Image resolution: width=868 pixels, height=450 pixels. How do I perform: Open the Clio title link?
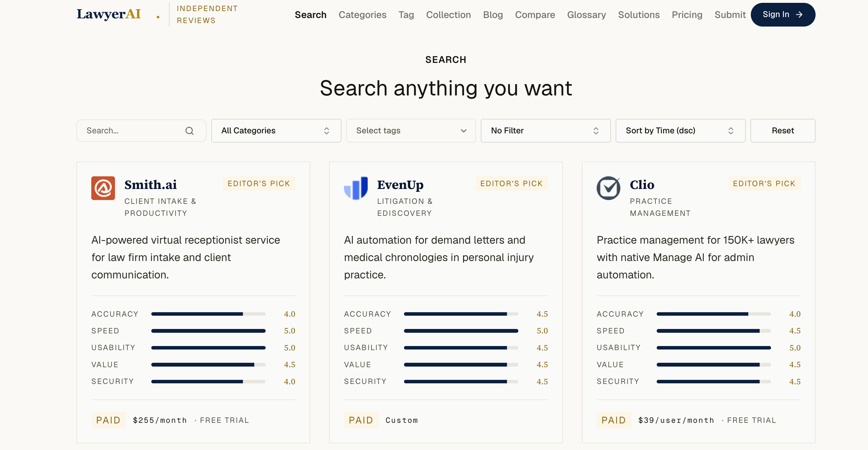point(642,185)
